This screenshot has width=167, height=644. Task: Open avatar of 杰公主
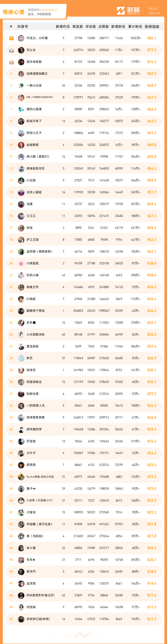[21, 50]
